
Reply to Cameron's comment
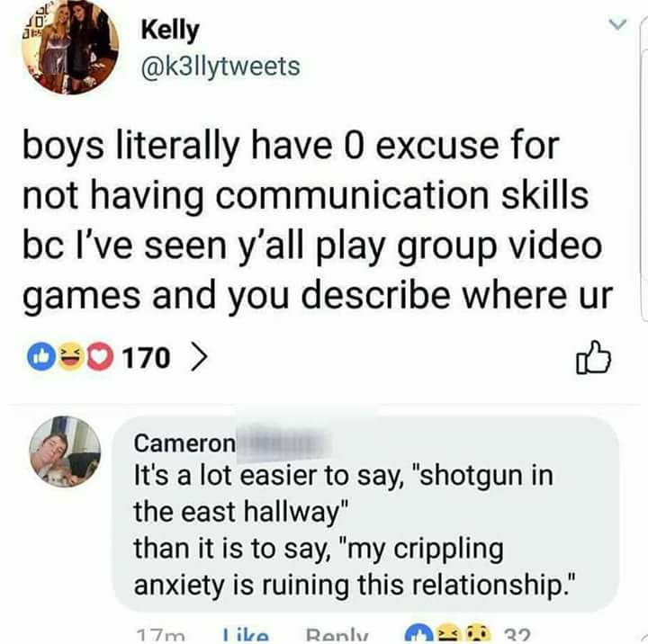point(337,636)
